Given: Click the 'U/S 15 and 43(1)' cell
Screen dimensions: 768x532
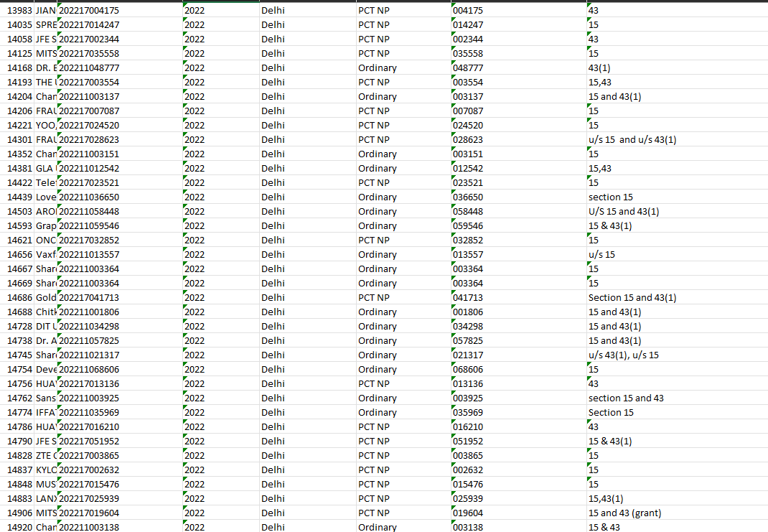Looking at the screenshot, I should (x=623, y=212).
